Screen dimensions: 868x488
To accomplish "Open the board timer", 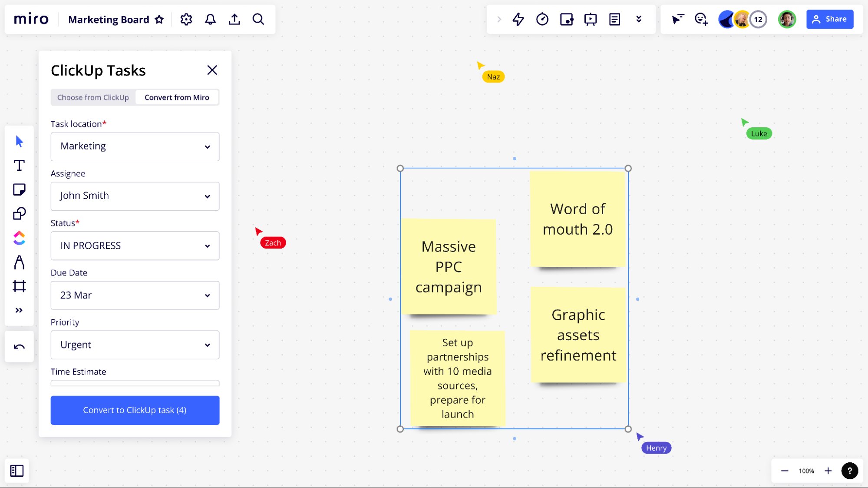I will click(542, 19).
